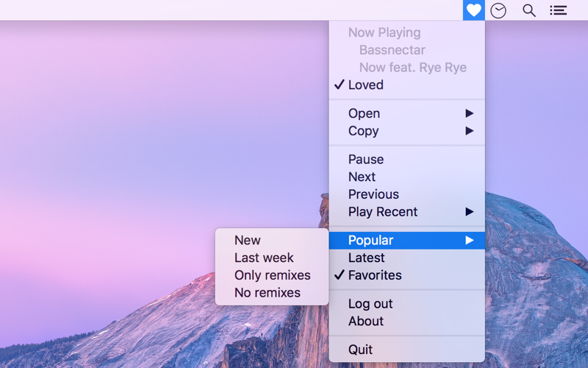588x368 pixels.
Task: Quit the application from the menu
Action: click(407, 350)
